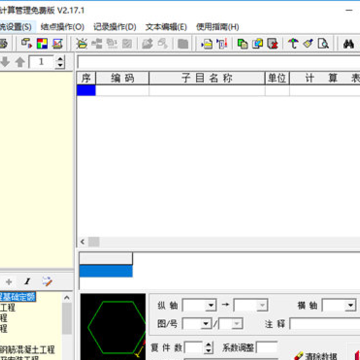
Task: Click the long formula input bar
Action: click(x=219, y=62)
